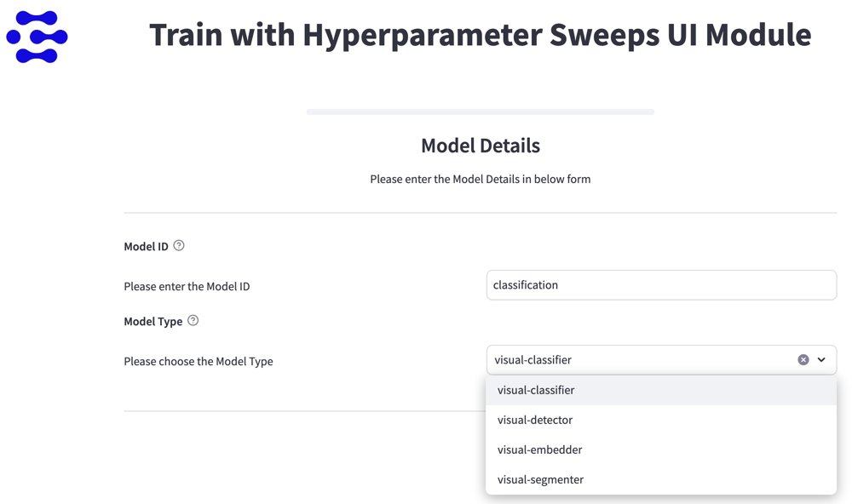Click the help icon beside Model Type
The height and width of the screenshot is (504, 852).
click(193, 321)
